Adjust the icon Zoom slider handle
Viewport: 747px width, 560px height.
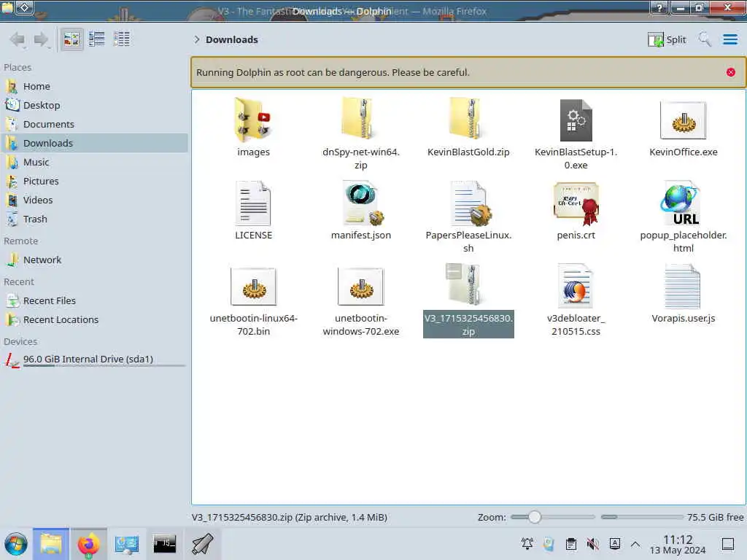coord(535,517)
